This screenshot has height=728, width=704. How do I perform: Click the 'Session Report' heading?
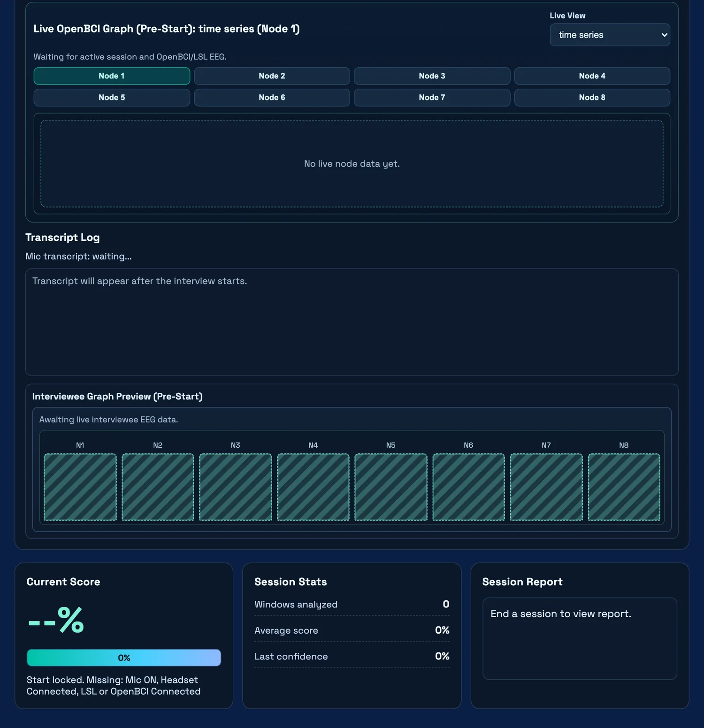[x=522, y=582]
